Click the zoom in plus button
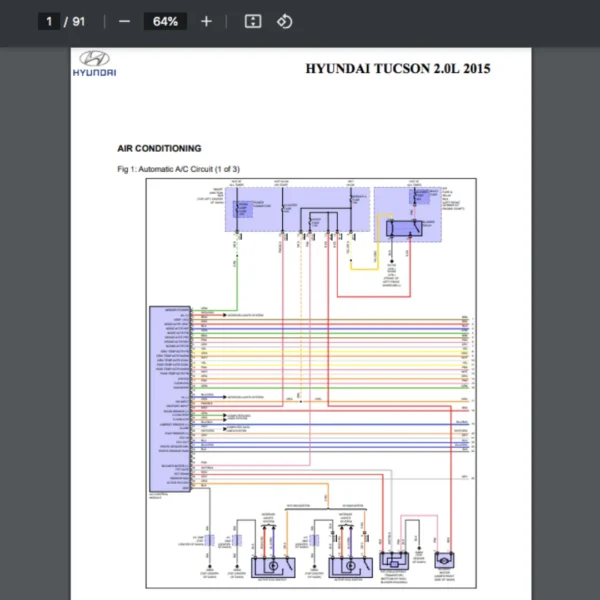 tap(206, 21)
